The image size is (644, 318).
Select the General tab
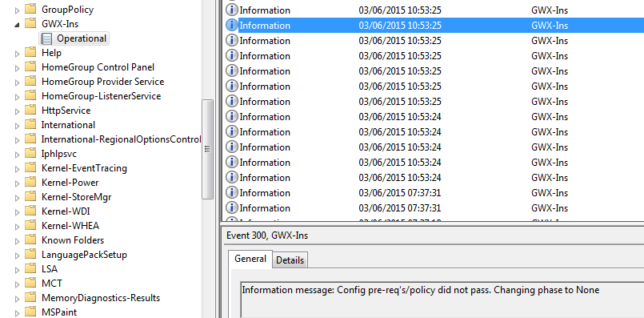[x=250, y=259]
